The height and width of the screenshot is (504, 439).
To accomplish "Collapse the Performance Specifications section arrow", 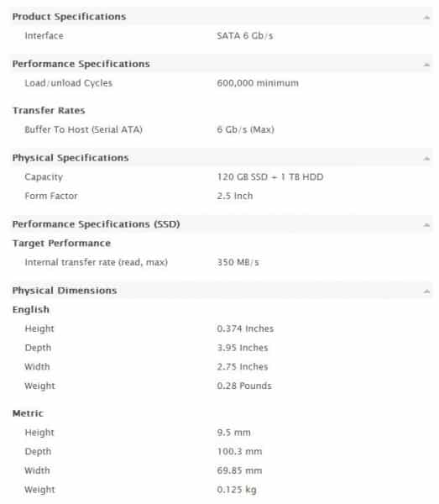I will pyautogui.click(x=426, y=65).
